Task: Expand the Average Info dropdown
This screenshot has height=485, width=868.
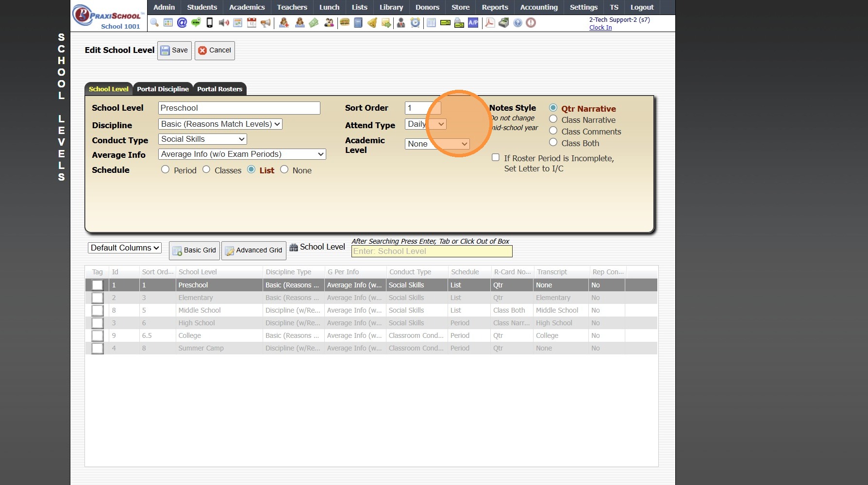Action: pos(242,154)
